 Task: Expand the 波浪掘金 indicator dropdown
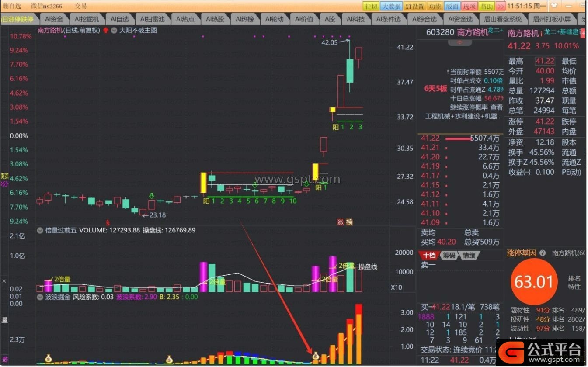click(40, 297)
